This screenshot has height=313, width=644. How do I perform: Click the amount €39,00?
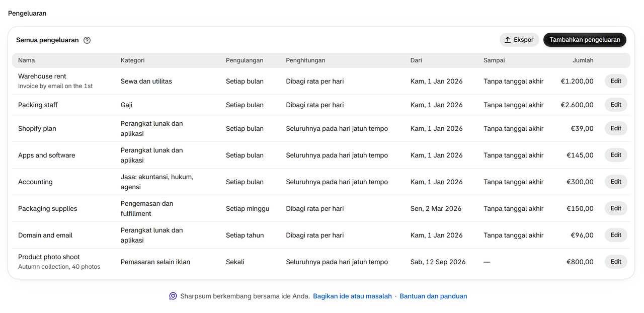pyautogui.click(x=582, y=129)
